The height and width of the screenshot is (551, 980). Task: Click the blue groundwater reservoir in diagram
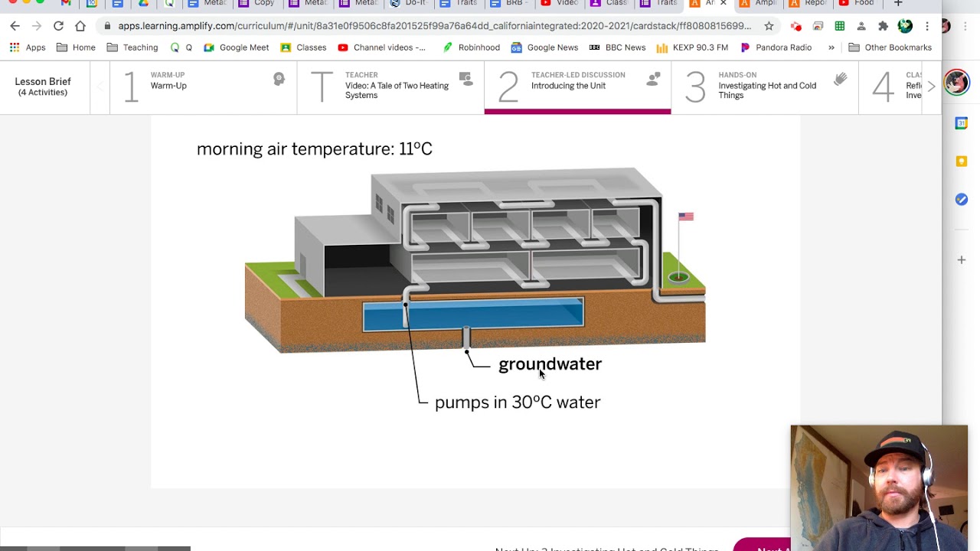pyautogui.click(x=473, y=315)
